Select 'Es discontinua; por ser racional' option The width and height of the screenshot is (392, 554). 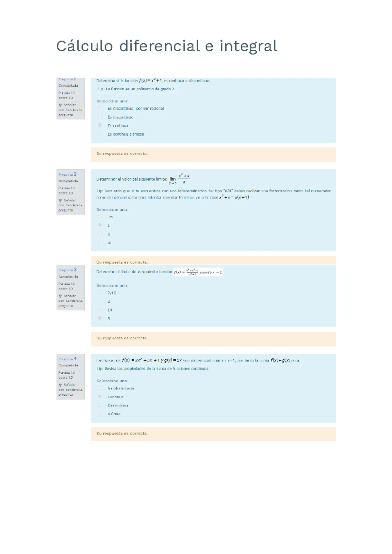click(x=100, y=108)
